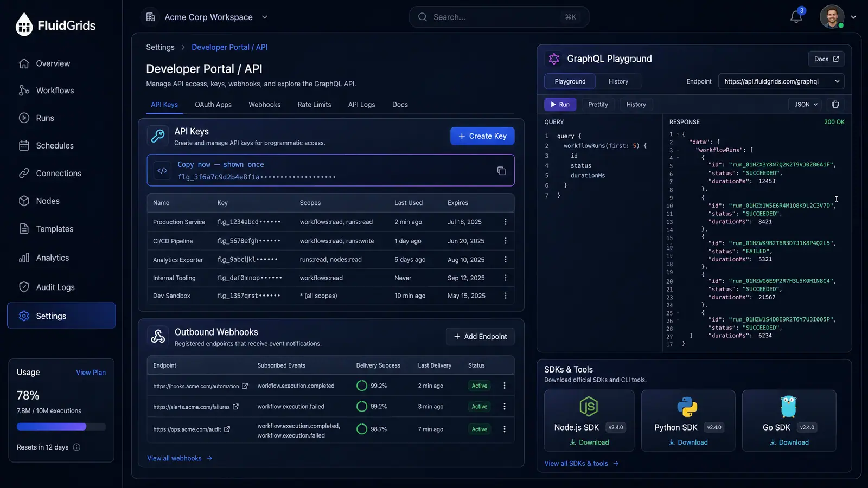868x488 pixels.
Task: Show info about usage reset
Action: pyautogui.click(x=76, y=447)
